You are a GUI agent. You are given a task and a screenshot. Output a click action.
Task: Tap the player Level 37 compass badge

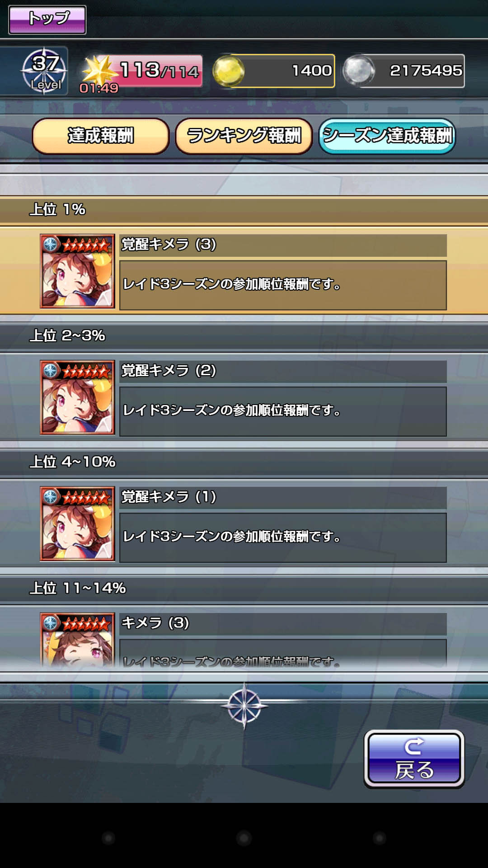coord(45,71)
